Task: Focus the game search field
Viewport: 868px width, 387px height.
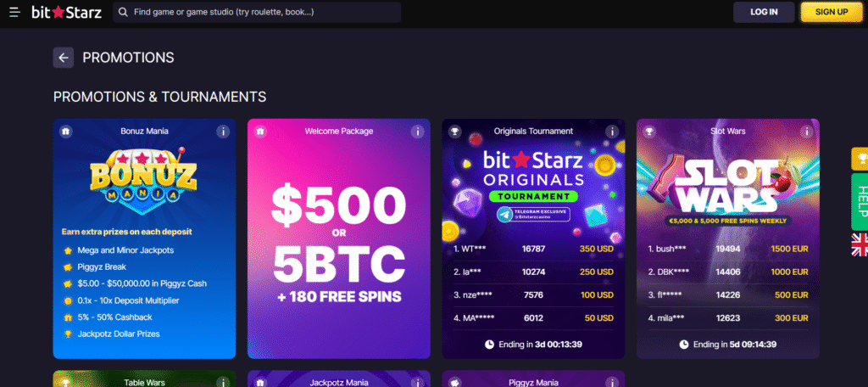Action: 258,12
